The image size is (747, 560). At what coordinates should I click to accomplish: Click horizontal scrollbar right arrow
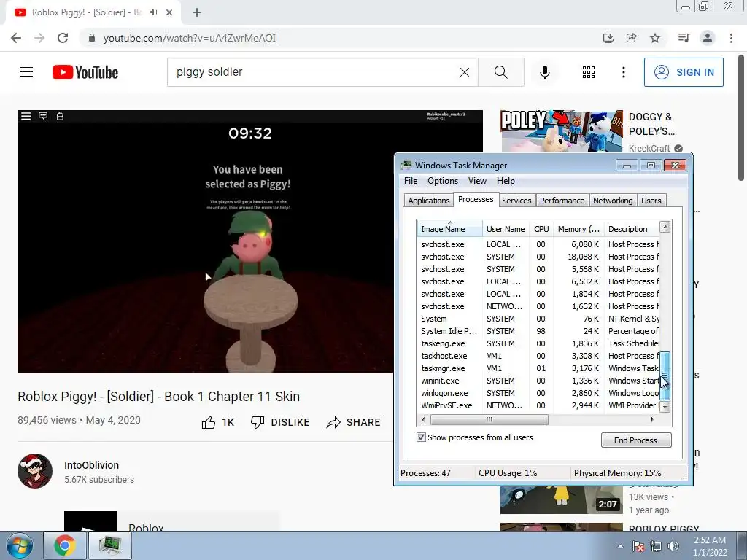click(652, 419)
